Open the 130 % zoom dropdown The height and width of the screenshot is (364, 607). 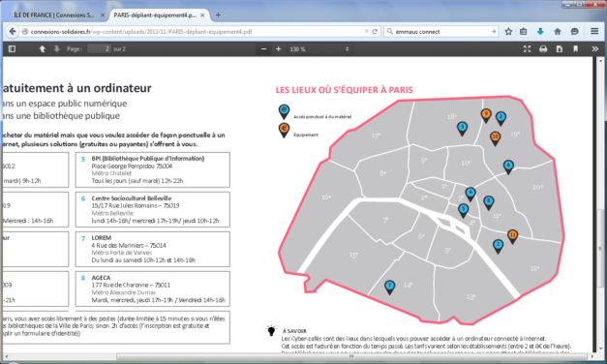319,49
